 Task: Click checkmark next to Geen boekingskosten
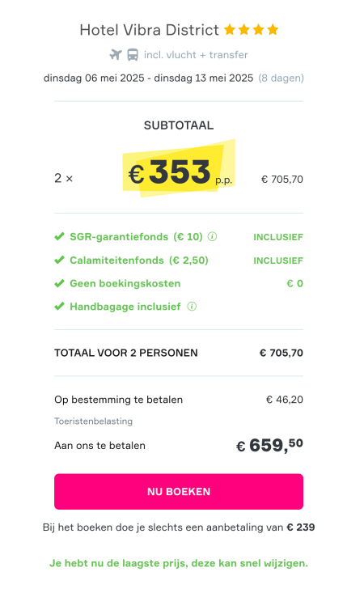click(x=59, y=283)
